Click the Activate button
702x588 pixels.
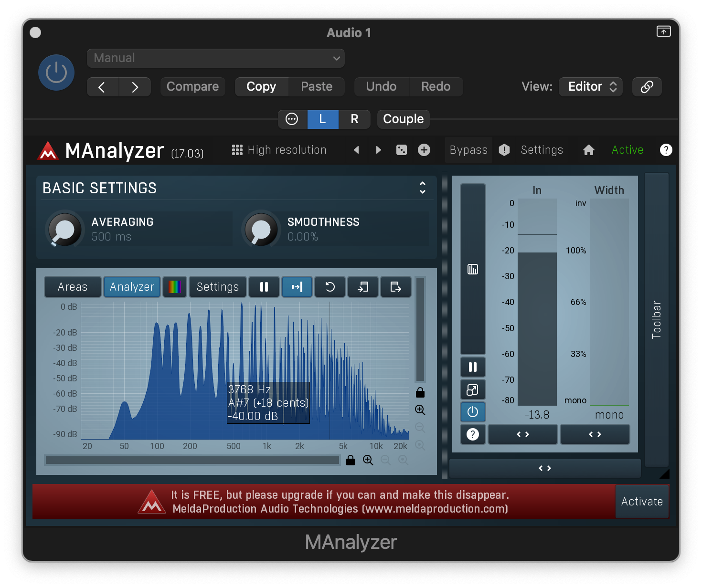[642, 502]
